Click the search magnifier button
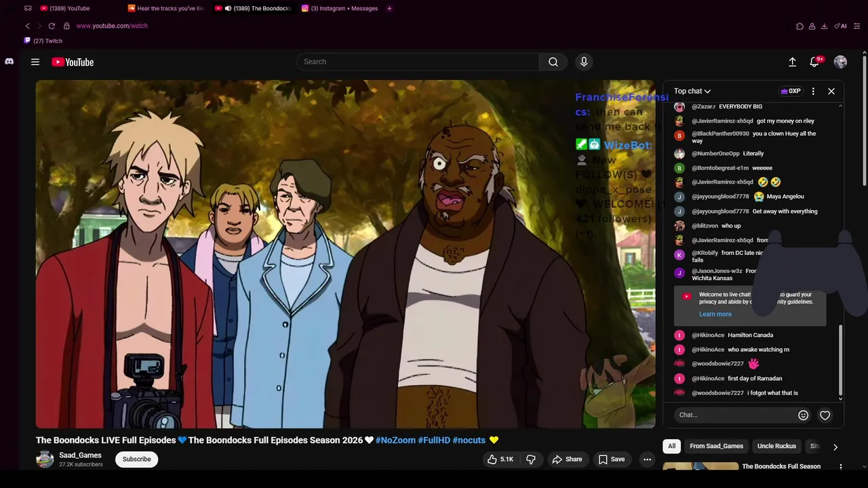Image resolution: width=868 pixels, height=488 pixels. pos(553,62)
